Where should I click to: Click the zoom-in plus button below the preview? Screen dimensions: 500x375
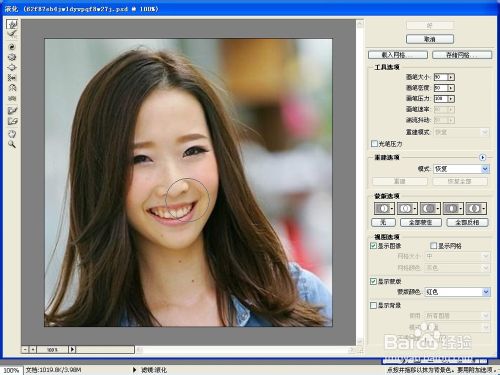point(33,349)
